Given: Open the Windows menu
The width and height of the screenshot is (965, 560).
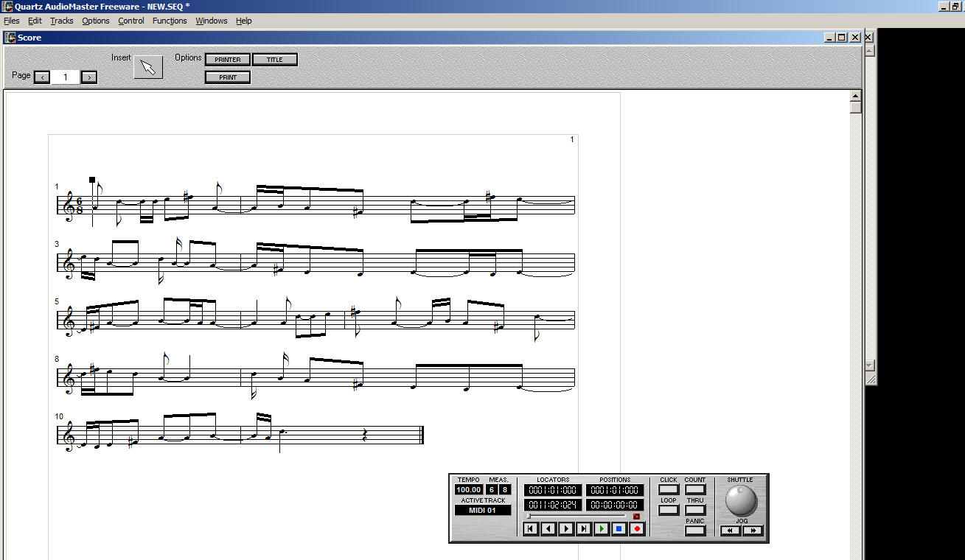Looking at the screenshot, I should (212, 21).
